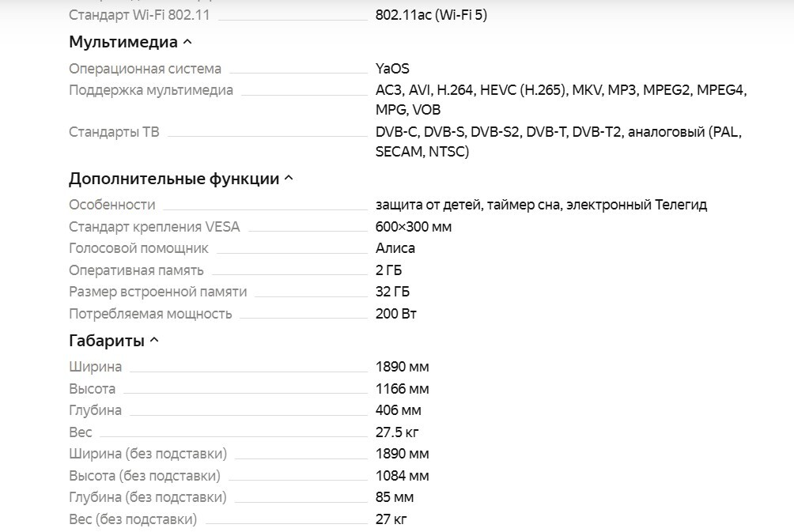Collapse the Дополнительные функции chevron

coord(289,179)
